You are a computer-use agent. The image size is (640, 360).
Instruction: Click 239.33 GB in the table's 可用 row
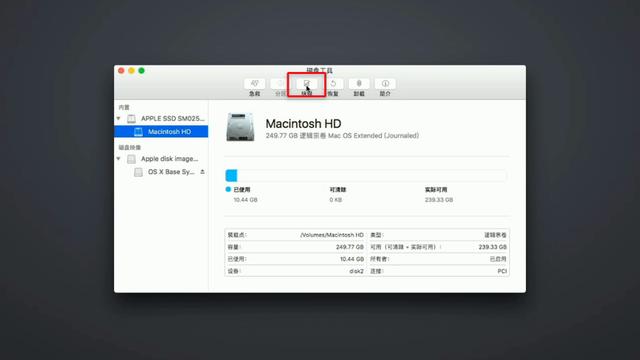tap(493, 247)
